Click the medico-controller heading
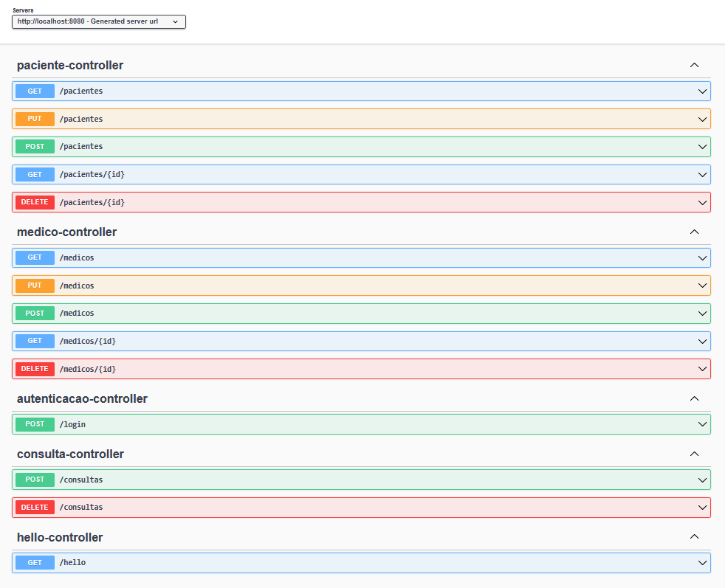The height and width of the screenshot is (588, 725). pyautogui.click(x=66, y=232)
